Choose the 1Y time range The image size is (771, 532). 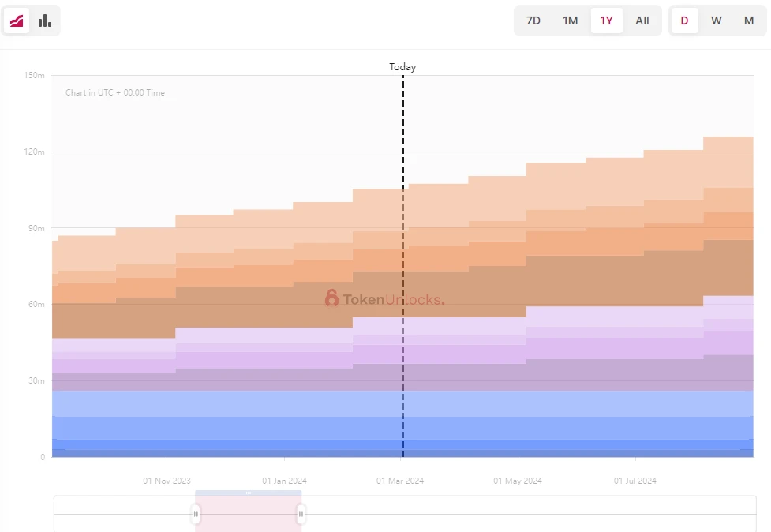[x=606, y=21]
